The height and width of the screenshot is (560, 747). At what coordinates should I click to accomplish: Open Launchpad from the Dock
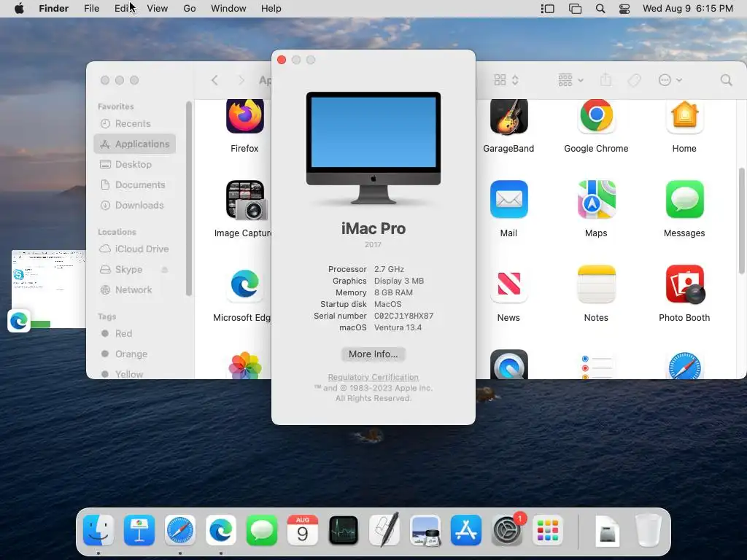[548, 530]
